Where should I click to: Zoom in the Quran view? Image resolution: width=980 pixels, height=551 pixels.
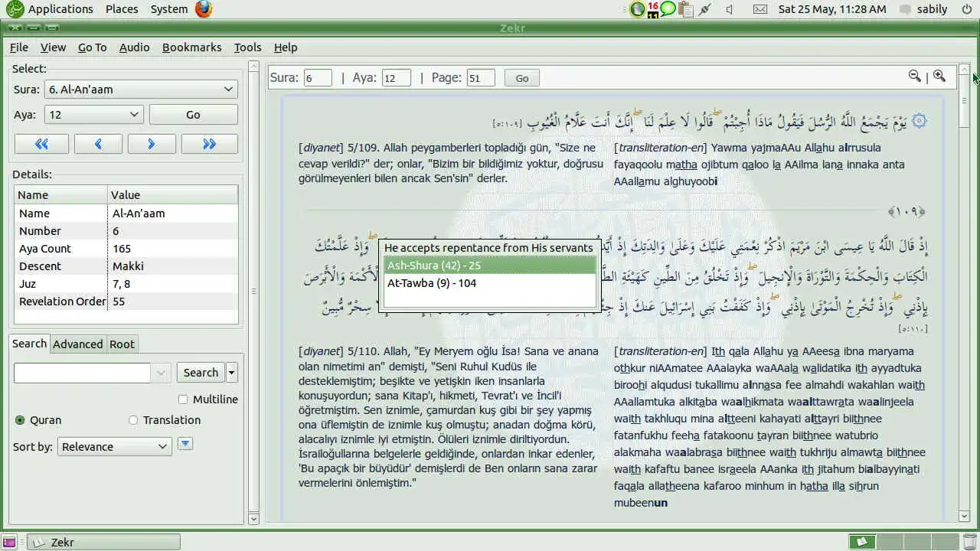pos(939,77)
